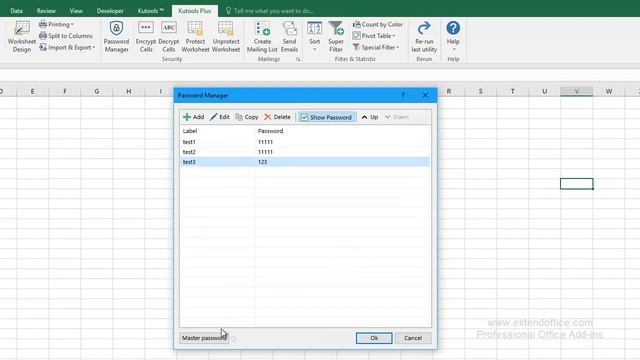Open the Help dropdown in ribbon
This screenshot has width=640, height=360.
[x=453, y=37]
